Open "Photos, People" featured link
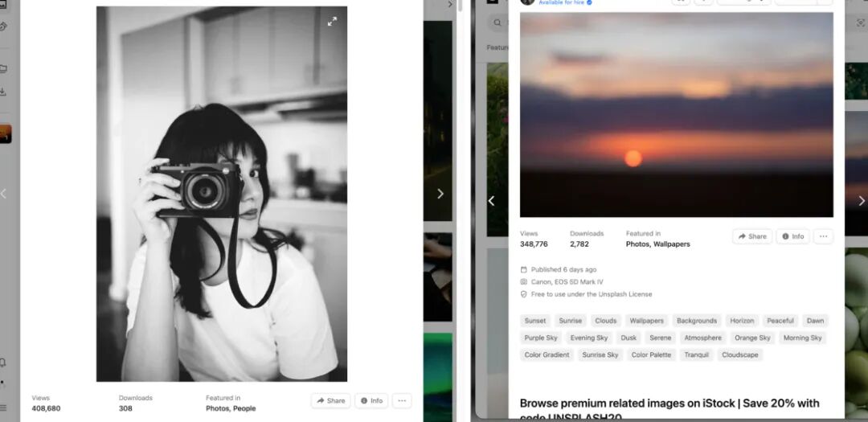This screenshot has width=868, height=422. click(231, 408)
